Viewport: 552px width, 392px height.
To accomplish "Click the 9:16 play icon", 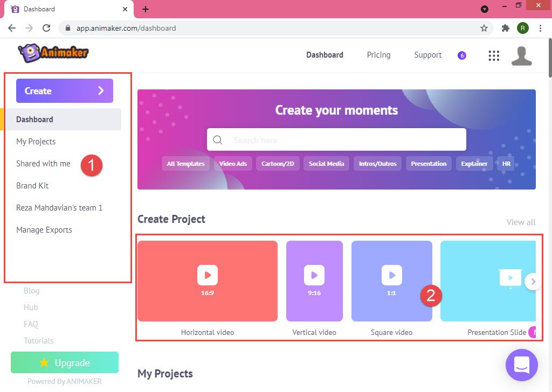I will 314,275.
